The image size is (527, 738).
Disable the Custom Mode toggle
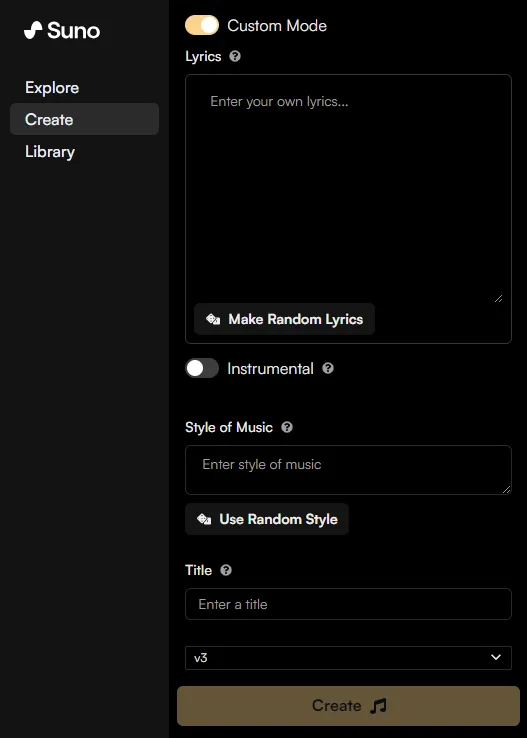click(202, 25)
